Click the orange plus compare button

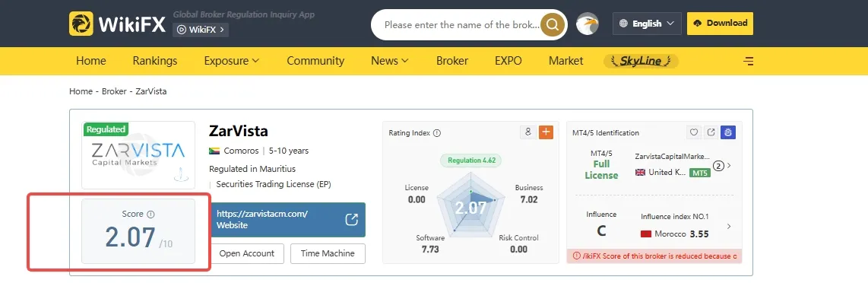pyautogui.click(x=546, y=132)
